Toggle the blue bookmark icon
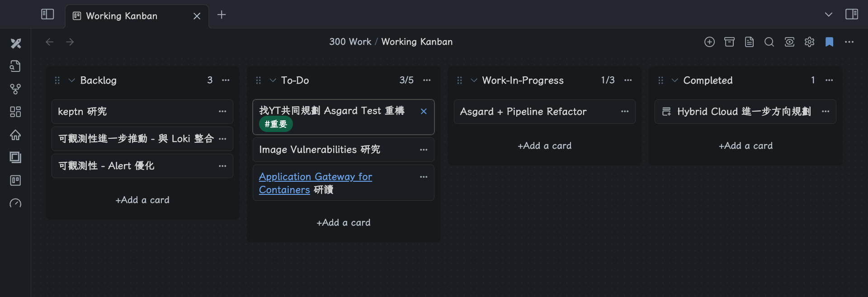868x297 pixels. pyautogui.click(x=829, y=42)
